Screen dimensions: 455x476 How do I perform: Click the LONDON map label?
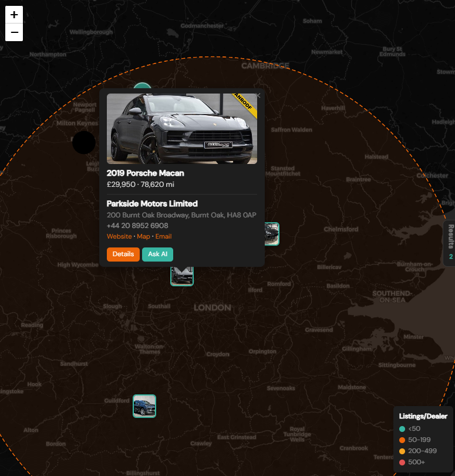point(213,308)
